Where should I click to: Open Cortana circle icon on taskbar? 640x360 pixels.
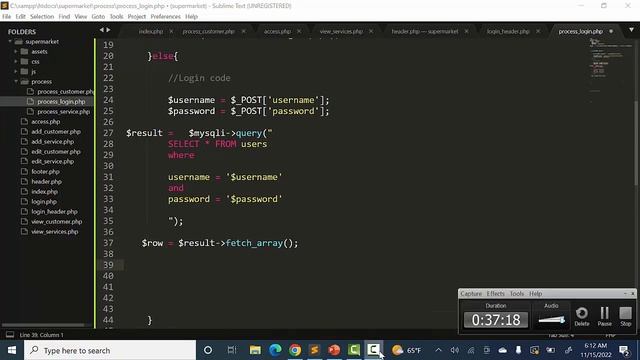click(208, 350)
